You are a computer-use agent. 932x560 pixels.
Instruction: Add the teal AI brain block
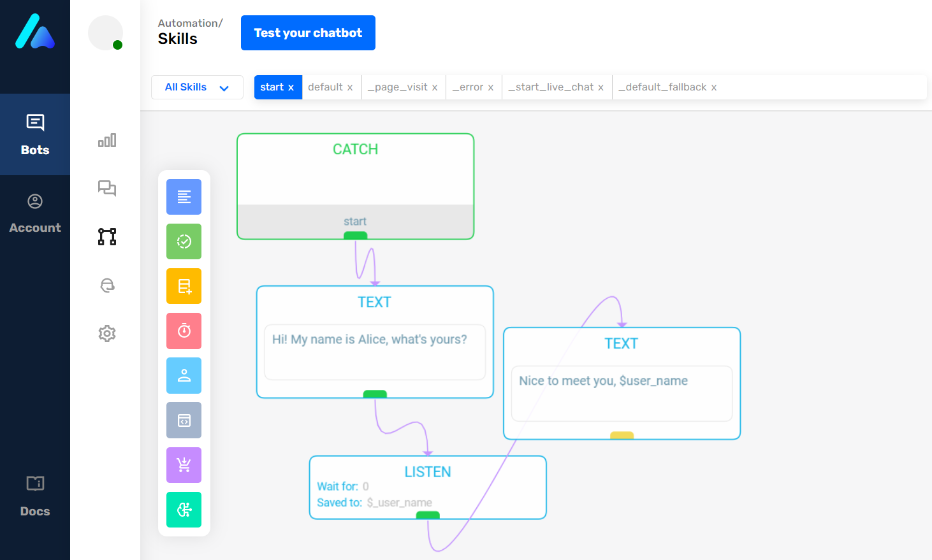[184, 510]
